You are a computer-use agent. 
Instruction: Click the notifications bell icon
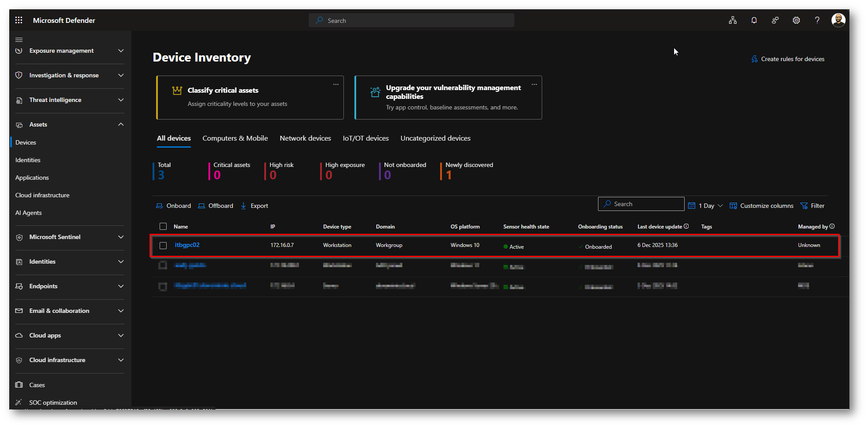(x=754, y=20)
